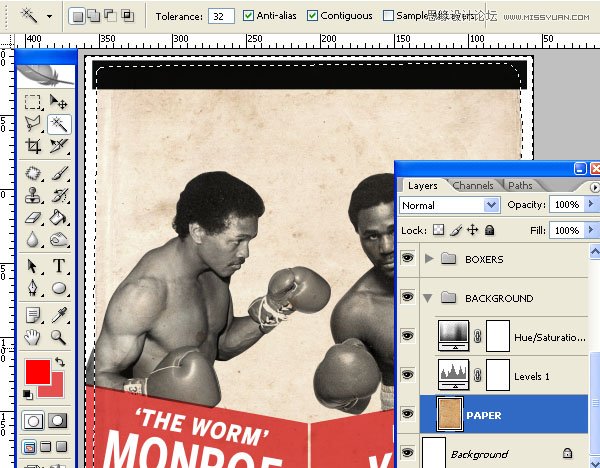Choose the Eyedropper tool
Image resolution: width=600 pixels, height=468 pixels.
(x=59, y=314)
